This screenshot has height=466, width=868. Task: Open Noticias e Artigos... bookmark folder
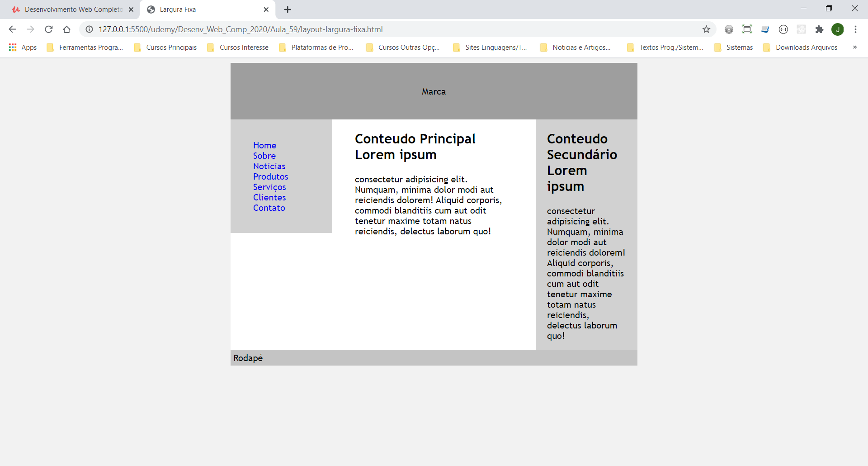[576, 48]
